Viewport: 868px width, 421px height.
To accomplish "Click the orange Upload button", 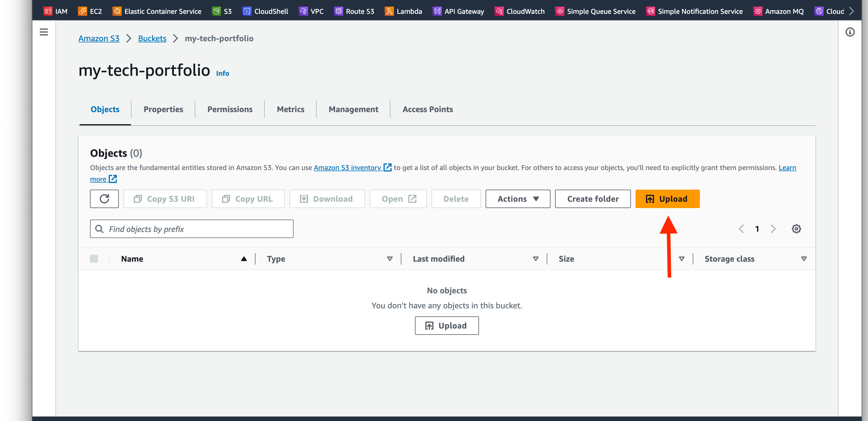I will click(x=667, y=199).
